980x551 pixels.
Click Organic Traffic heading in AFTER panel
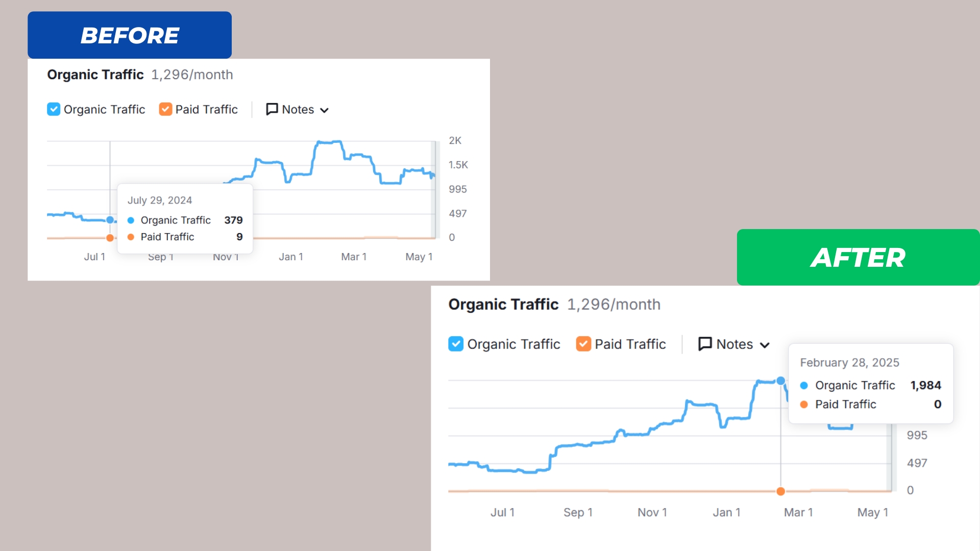click(x=503, y=305)
